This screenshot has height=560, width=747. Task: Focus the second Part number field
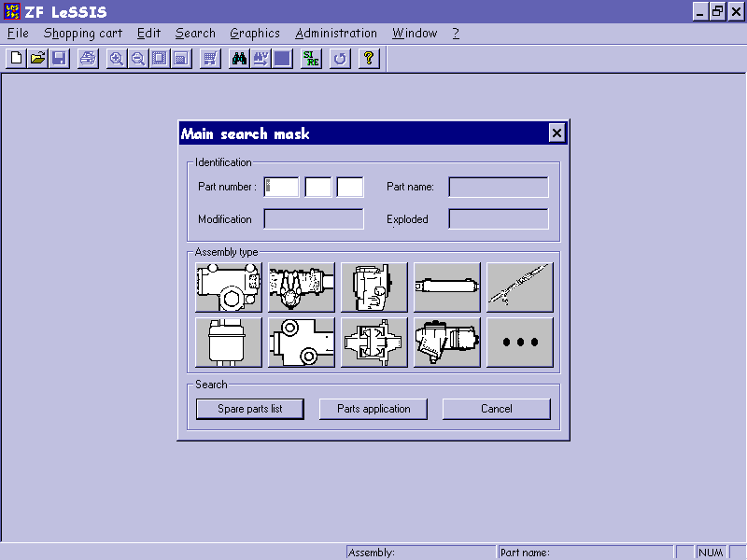(318, 187)
